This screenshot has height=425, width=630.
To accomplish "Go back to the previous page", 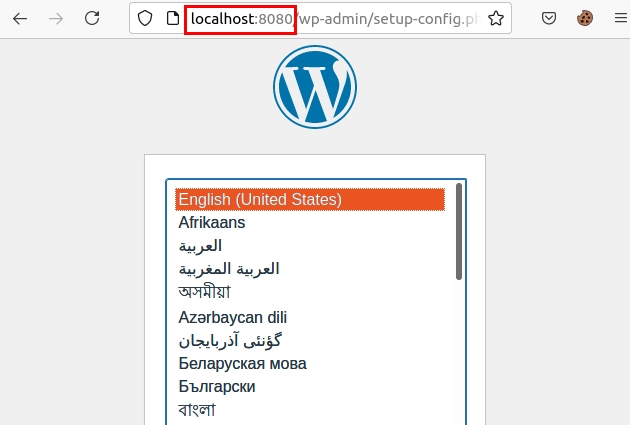I will tap(20, 18).
